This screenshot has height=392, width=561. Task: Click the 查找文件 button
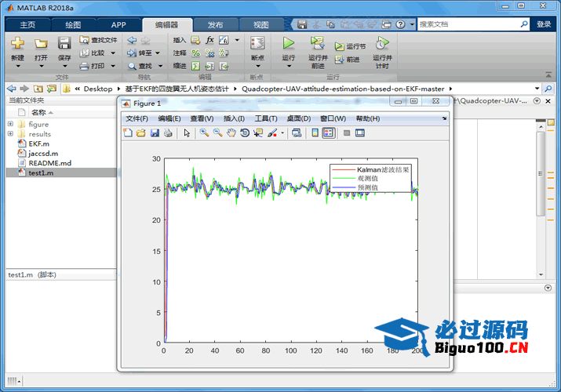tap(99, 40)
